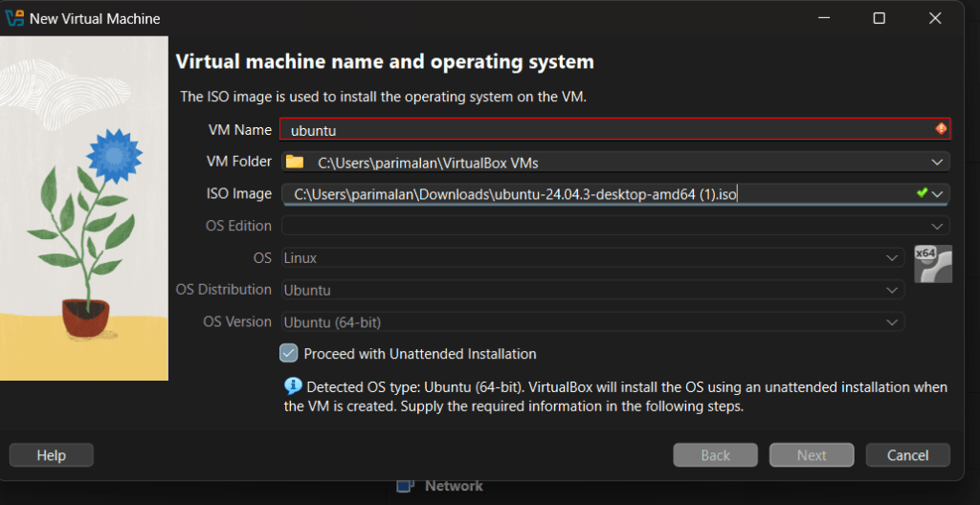Viewport: 980px width, 505px height.
Task: Click the Network icon below the dialog
Action: 406,486
